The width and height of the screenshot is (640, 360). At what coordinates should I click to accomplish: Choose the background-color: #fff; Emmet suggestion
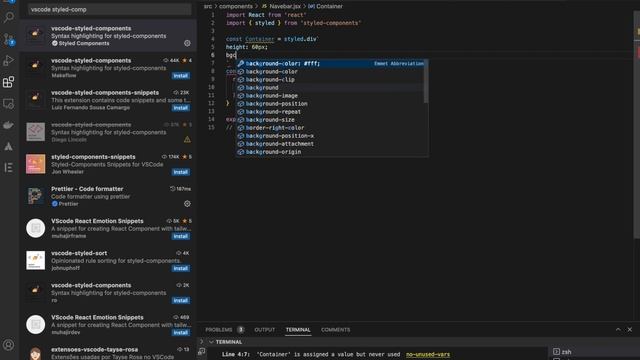(x=331, y=64)
